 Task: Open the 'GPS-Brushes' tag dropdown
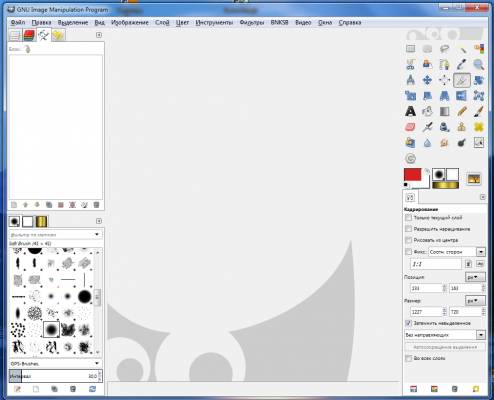pyautogui.click(x=56, y=363)
